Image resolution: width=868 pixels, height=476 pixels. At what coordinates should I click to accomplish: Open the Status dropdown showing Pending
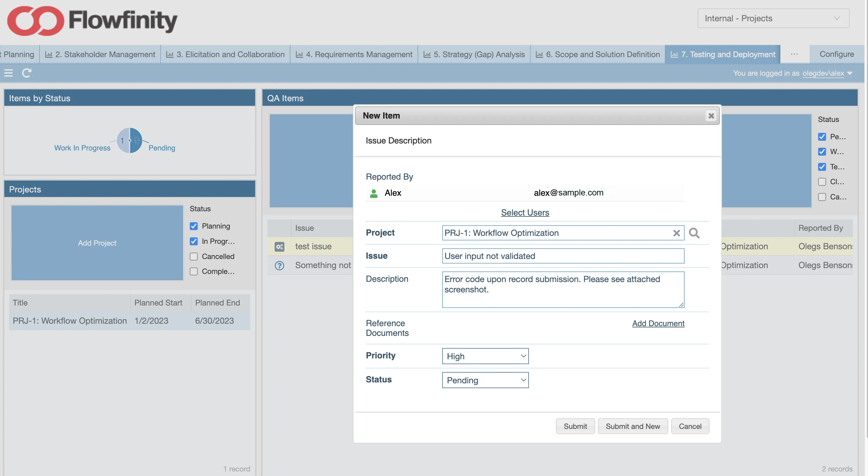[x=485, y=380]
